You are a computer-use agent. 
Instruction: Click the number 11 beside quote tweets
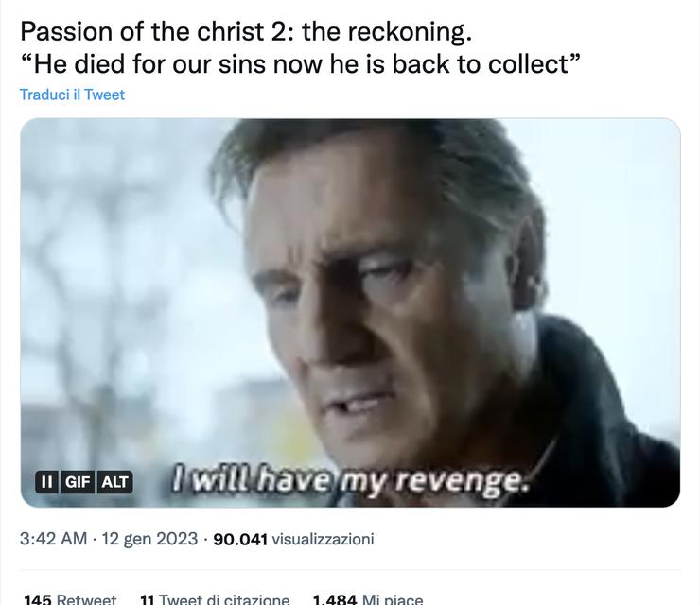147,599
